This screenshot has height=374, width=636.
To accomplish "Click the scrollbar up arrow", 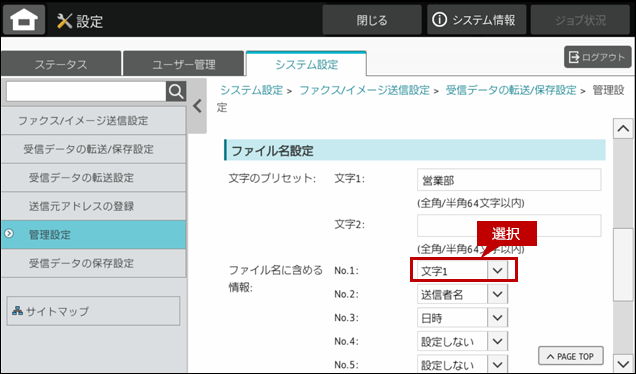I will 623,129.
